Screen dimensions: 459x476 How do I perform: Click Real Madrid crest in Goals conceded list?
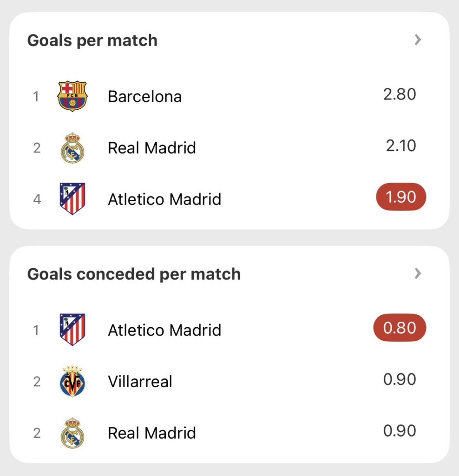click(x=72, y=433)
